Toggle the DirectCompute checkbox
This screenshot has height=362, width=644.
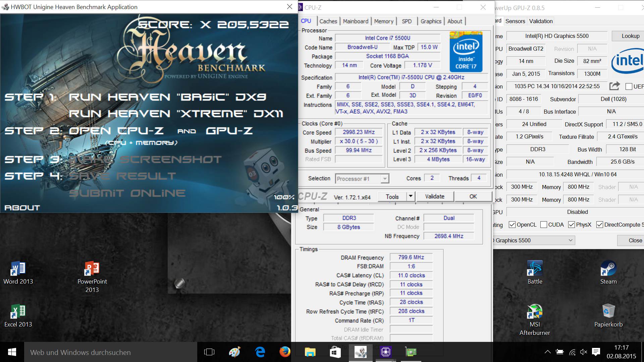pos(600,225)
